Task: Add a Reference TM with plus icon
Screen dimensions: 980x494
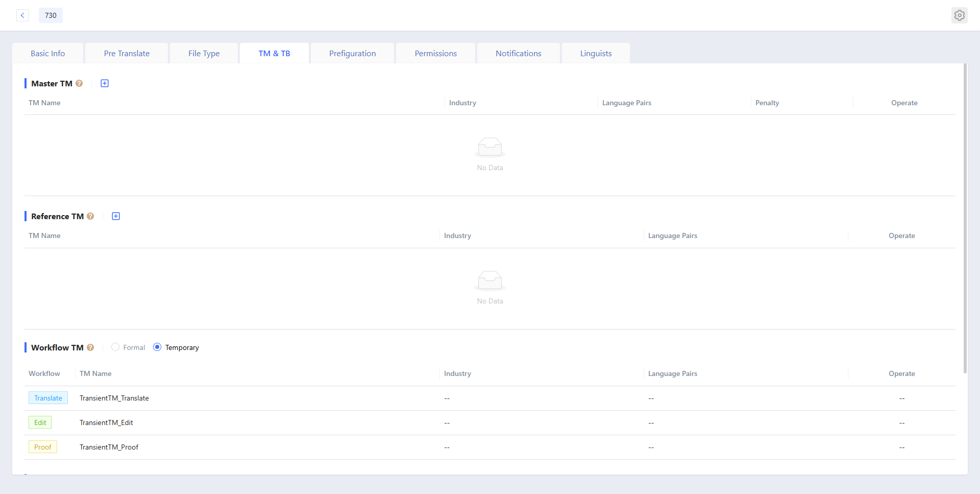Action: [x=116, y=216]
